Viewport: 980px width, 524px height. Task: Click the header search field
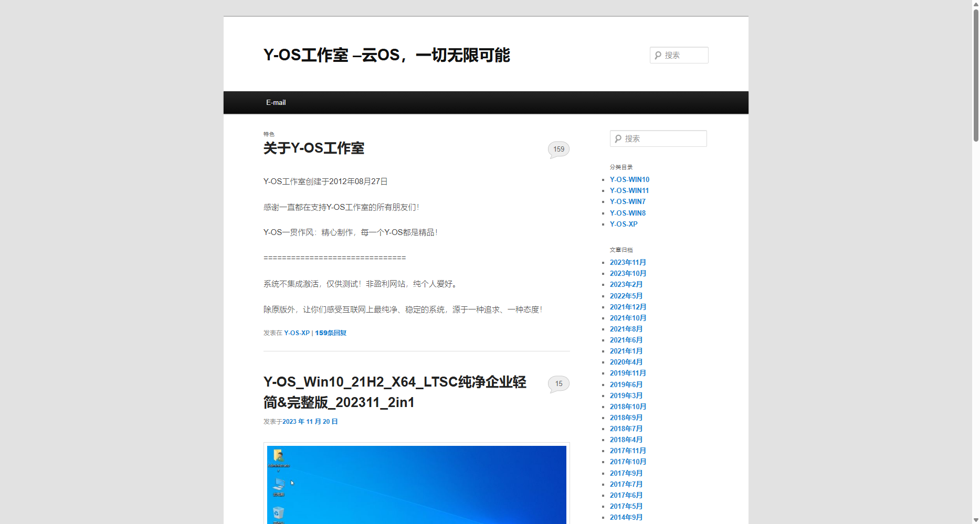(x=679, y=55)
